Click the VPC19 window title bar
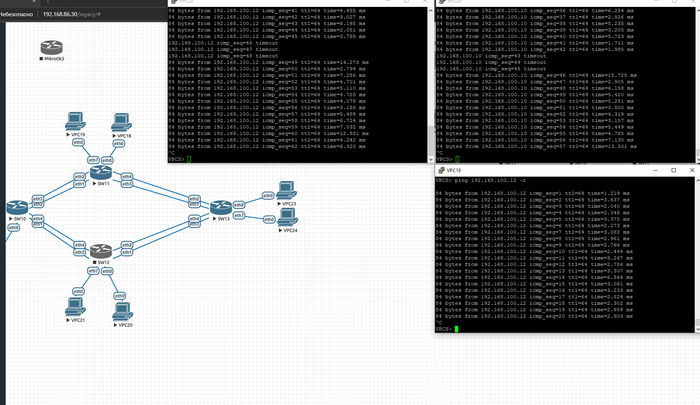Viewport: 700px width, 405px height. pos(540,171)
